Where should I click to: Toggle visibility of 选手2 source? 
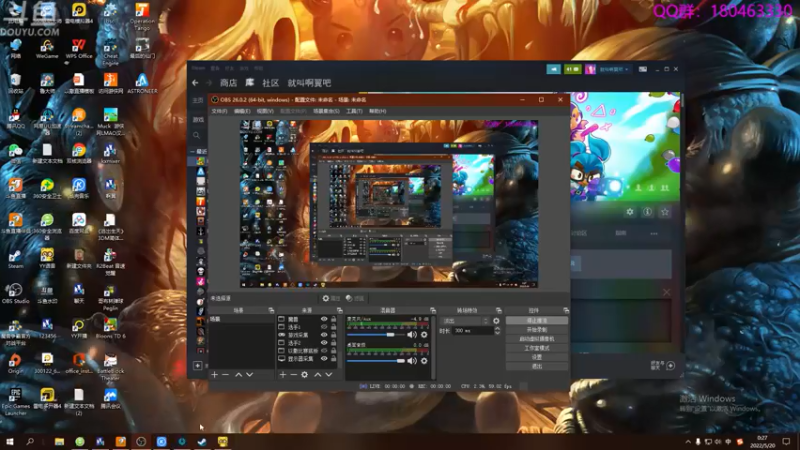(x=323, y=343)
